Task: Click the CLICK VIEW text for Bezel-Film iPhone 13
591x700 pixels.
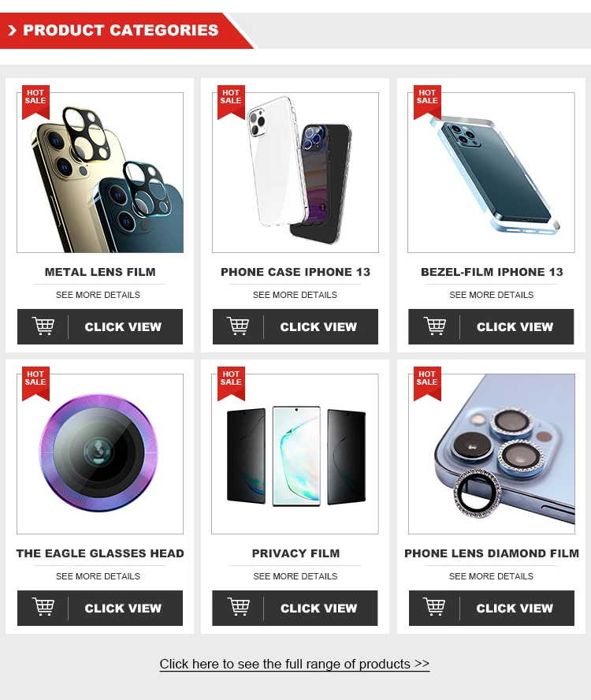Action: (515, 327)
